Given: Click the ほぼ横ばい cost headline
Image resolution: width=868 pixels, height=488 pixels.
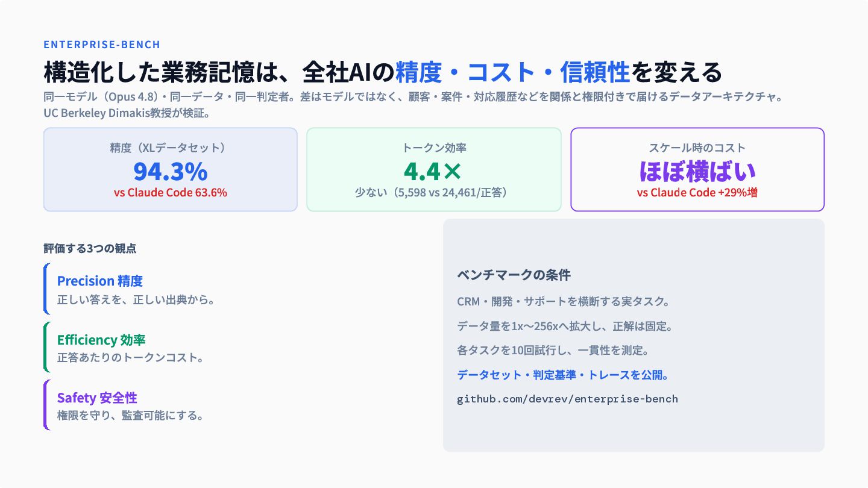Looking at the screenshot, I should (697, 172).
